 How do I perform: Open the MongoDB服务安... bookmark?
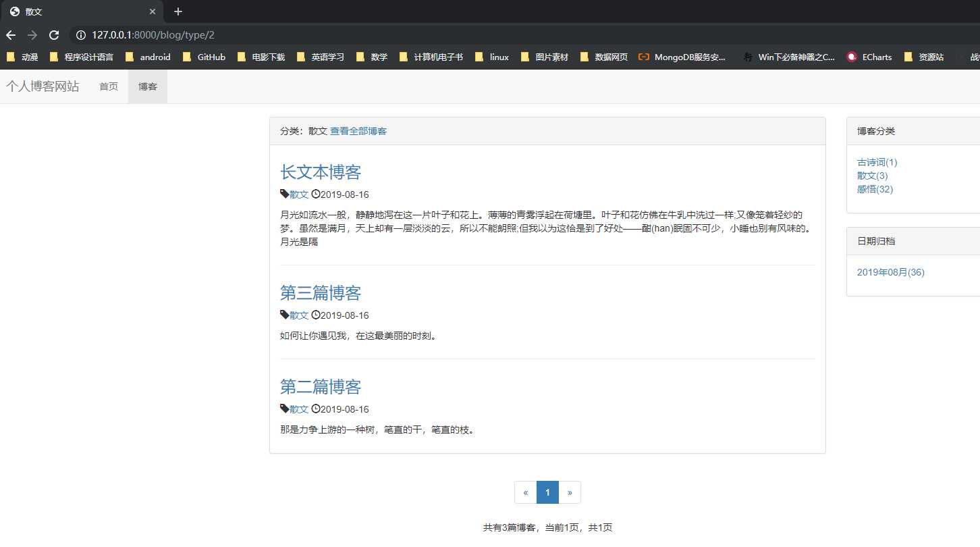click(x=682, y=57)
